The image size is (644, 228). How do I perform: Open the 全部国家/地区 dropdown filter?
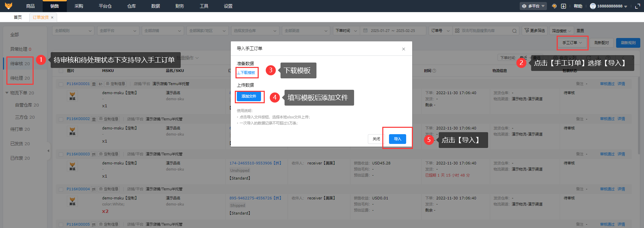(x=207, y=31)
